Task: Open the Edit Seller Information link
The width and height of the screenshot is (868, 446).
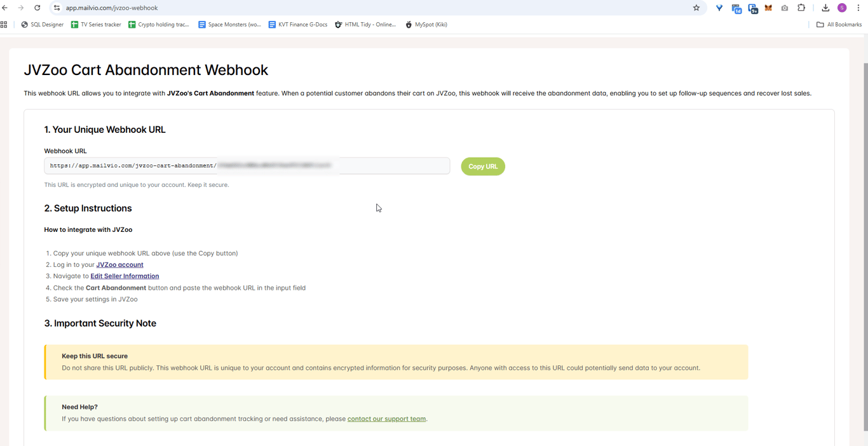Action: pyautogui.click(x=125, y=276)
